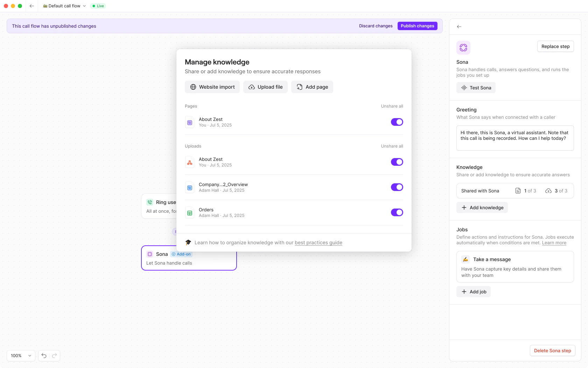Click the redo arrow icon

55,355
